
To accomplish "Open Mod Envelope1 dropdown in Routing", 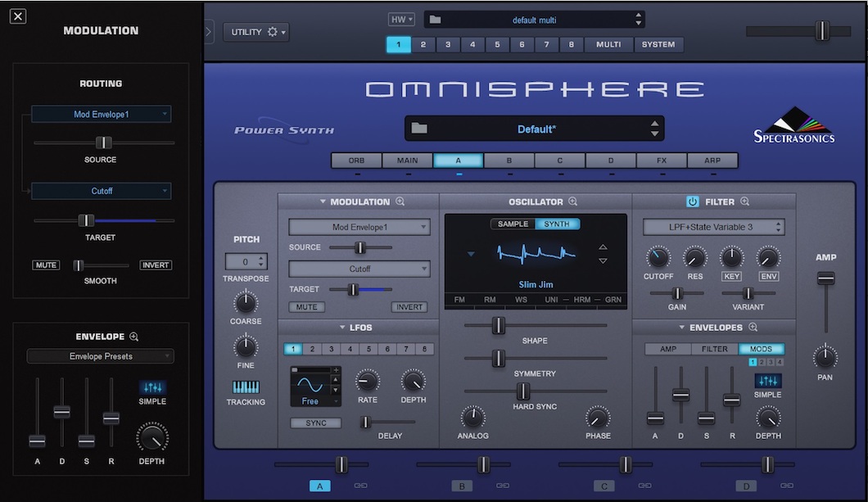I will tap(102, 114).
